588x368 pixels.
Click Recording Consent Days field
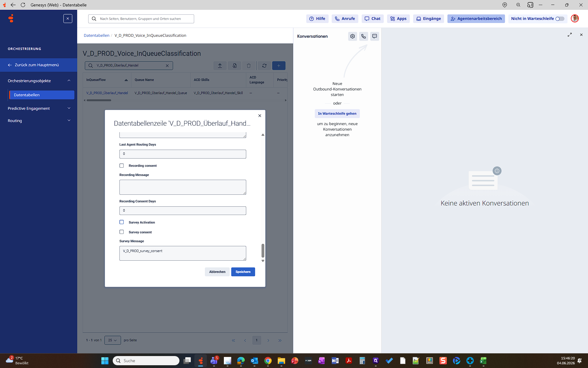coord(183,211)
